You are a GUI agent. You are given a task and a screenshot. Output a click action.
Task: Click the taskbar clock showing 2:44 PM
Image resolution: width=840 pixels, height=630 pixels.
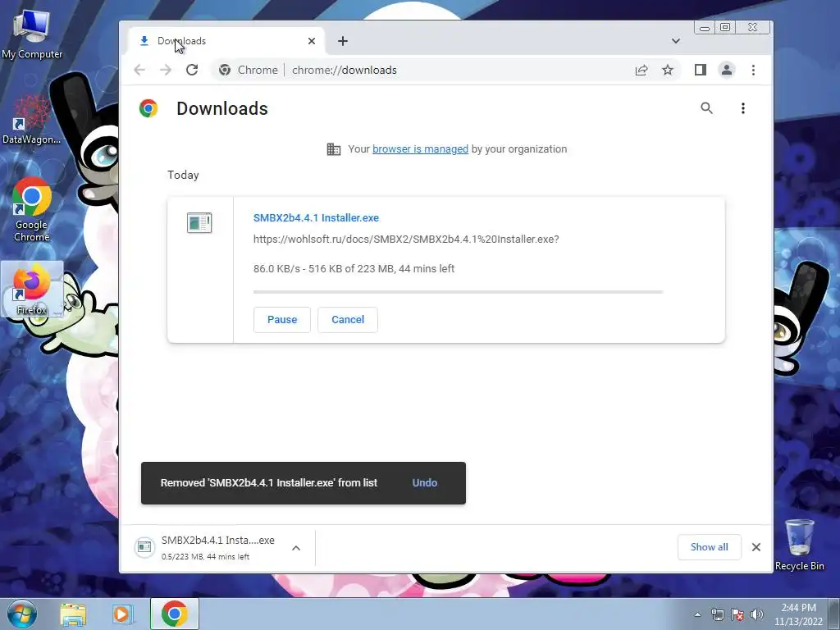(798, 614)
